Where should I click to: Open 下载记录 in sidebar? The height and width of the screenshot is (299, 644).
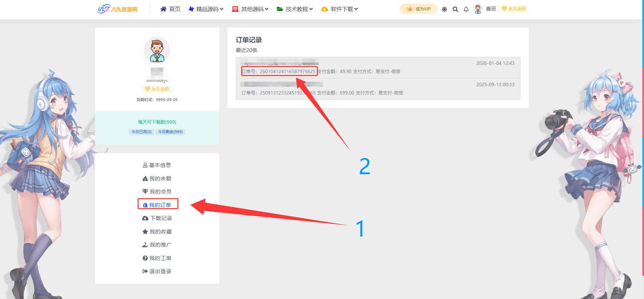(157, 218)
